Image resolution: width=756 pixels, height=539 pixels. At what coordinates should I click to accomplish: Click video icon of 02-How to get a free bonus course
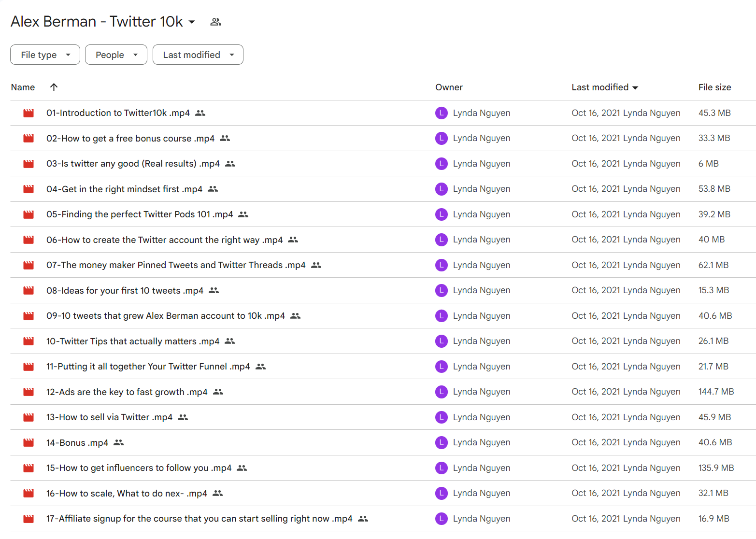[x=29, y=138]
